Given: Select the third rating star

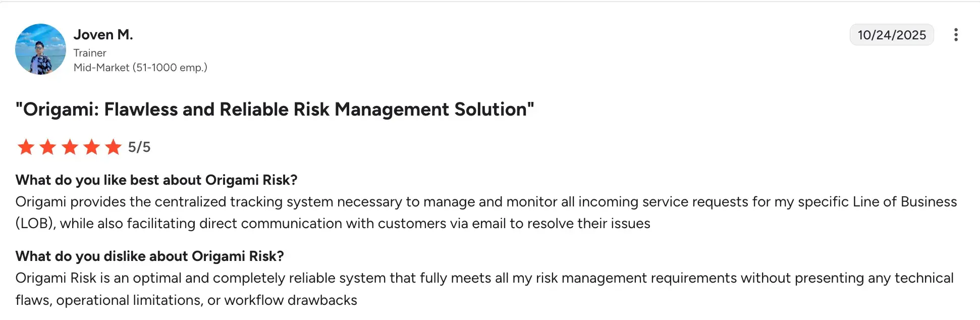Looking at the screenshot, I should [x=70, y=147].
